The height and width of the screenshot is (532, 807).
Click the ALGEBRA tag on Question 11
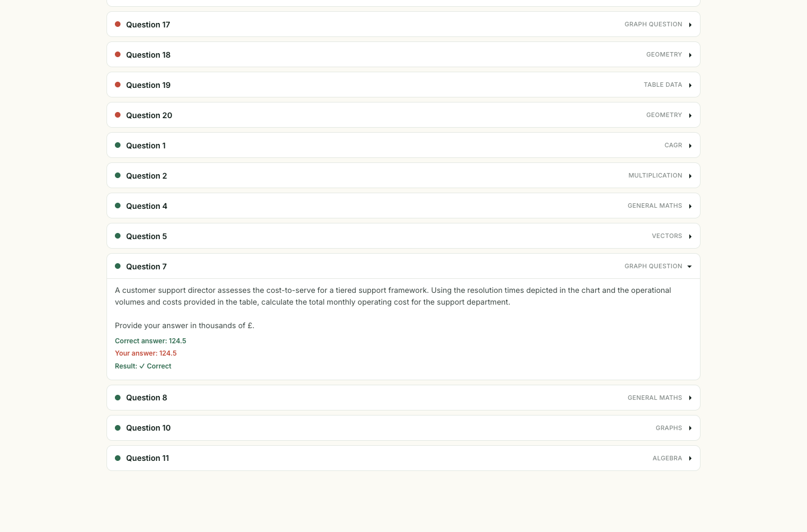pos(667,458)
